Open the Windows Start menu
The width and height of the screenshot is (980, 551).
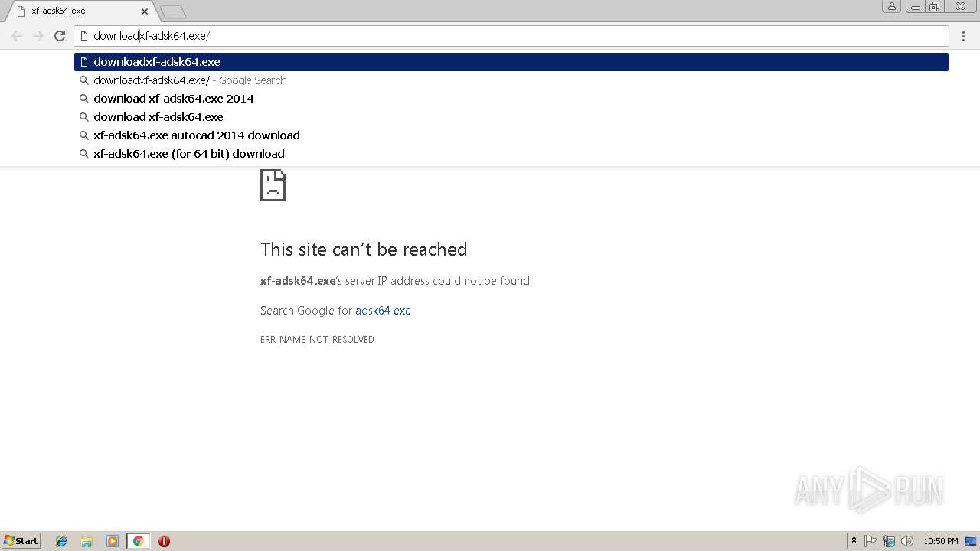pyautogui.click(x=21, y=541)
